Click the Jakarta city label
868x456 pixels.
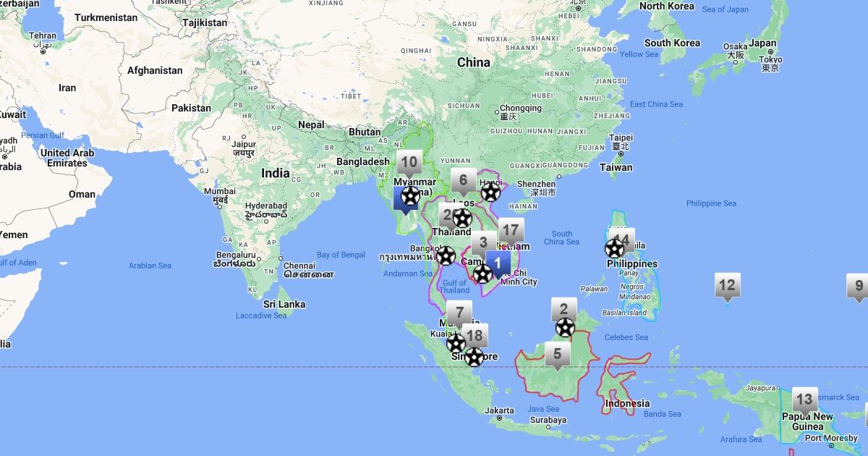[499, 410]
